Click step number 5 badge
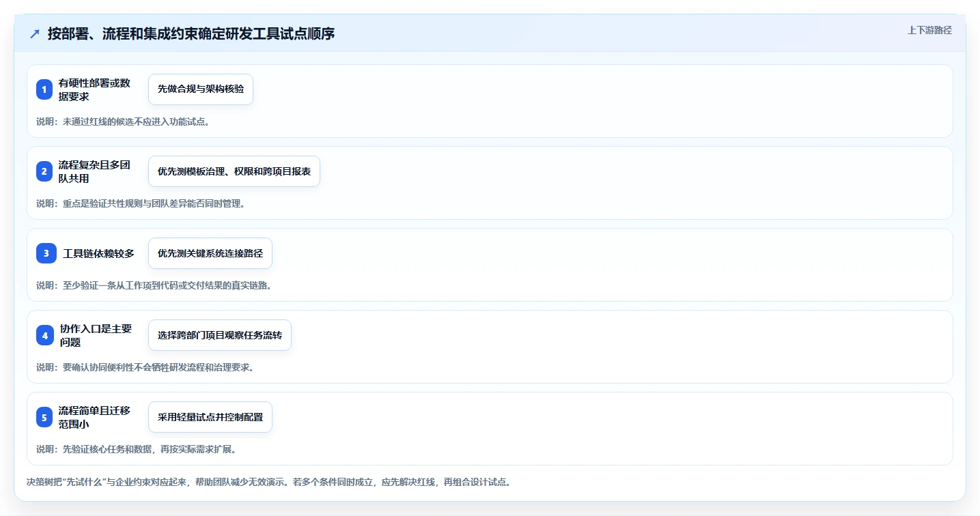The height and width of the screenshot is (516, 980). coord(44,417)
